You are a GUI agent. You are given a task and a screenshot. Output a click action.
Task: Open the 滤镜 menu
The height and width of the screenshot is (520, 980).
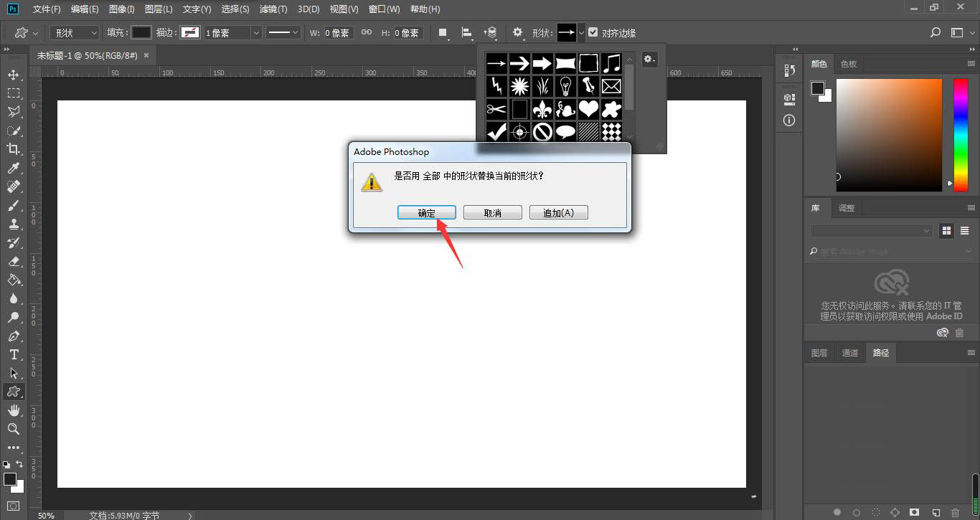point(273,9)
